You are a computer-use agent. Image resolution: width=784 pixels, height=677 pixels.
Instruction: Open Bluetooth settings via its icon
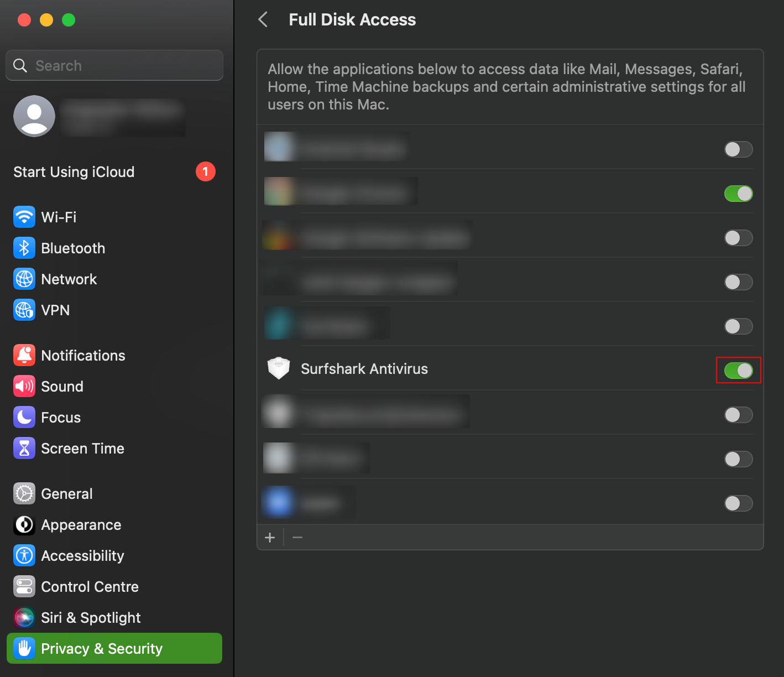click(24, 248)
